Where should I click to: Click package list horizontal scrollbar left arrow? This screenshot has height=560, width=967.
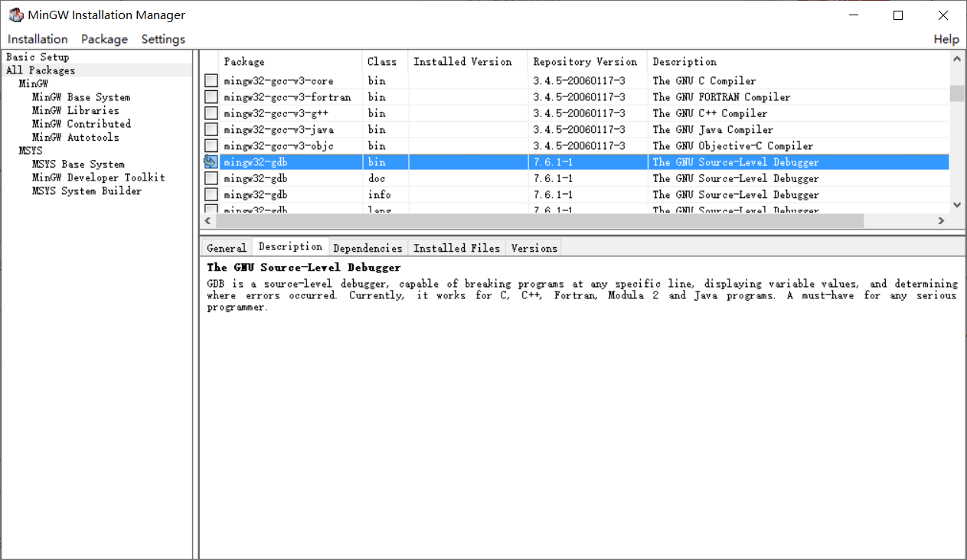pos(208,220)
